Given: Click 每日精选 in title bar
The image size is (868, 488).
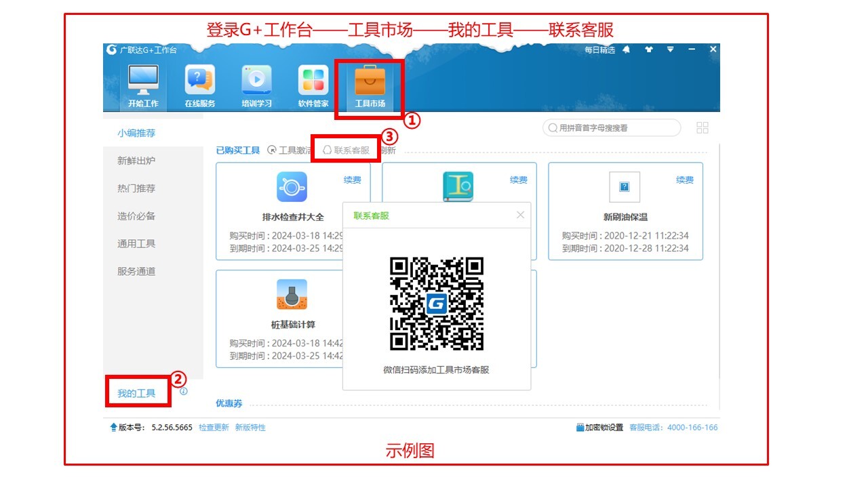Looking at the screenshot, I should click(599, 50).
